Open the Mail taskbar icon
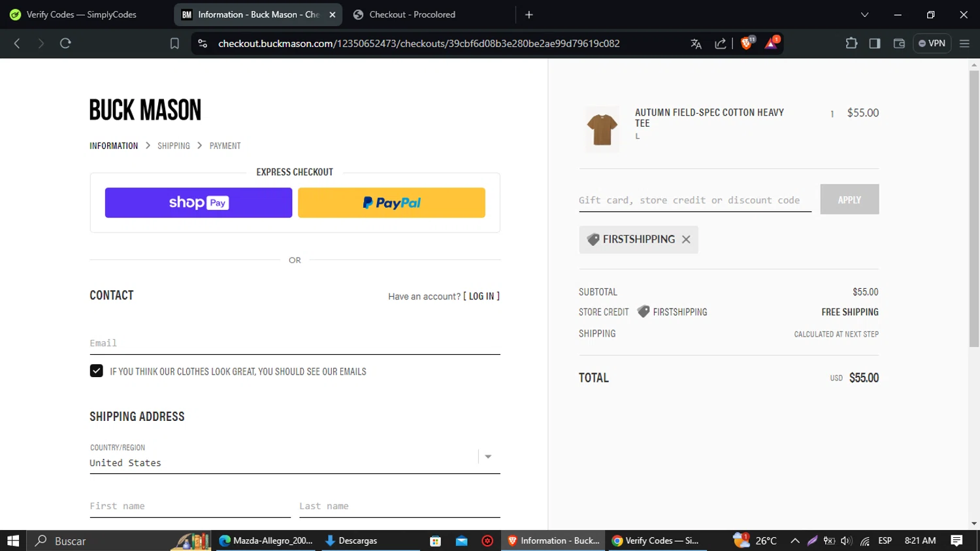Viewport: 980px width, 551px height. (x=461, y=541)
